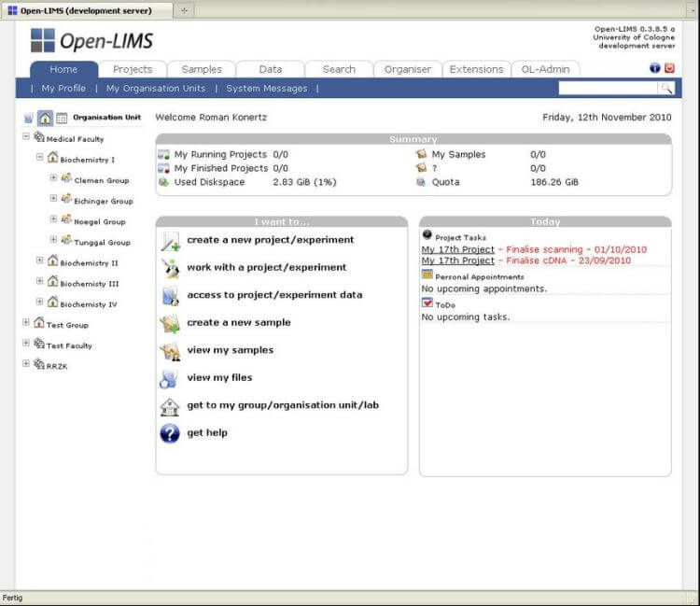
Task: Click 'get to my group/organisation unit/lab'
Action: click(283, 405)
